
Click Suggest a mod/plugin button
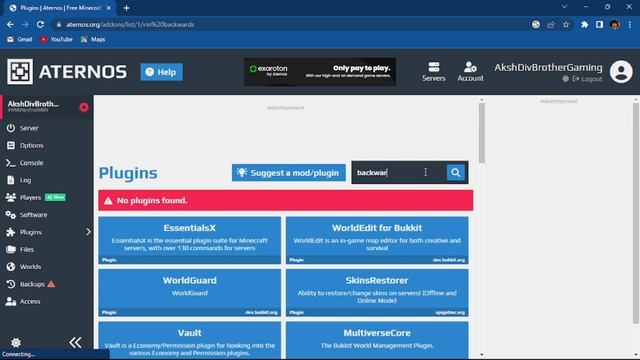(x=289, y=173)
